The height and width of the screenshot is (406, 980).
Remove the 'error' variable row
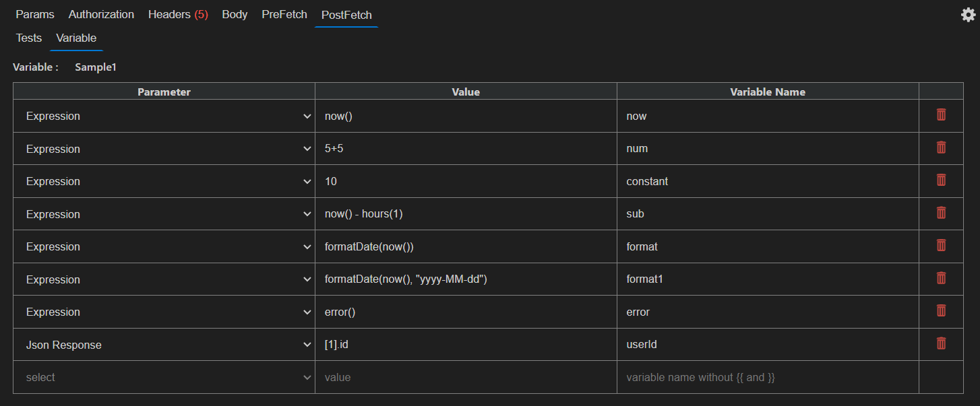(941, 310)
